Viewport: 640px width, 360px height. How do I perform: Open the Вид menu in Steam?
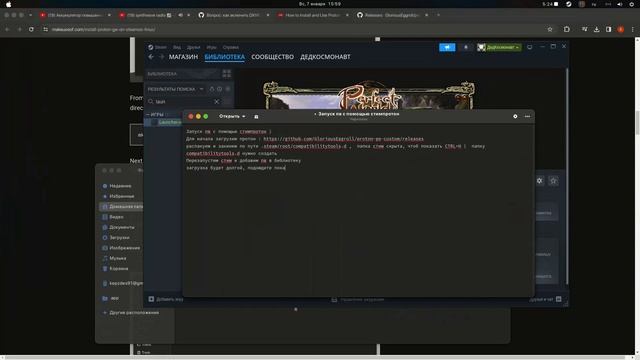pyautogui.click(x=177, y=47)
